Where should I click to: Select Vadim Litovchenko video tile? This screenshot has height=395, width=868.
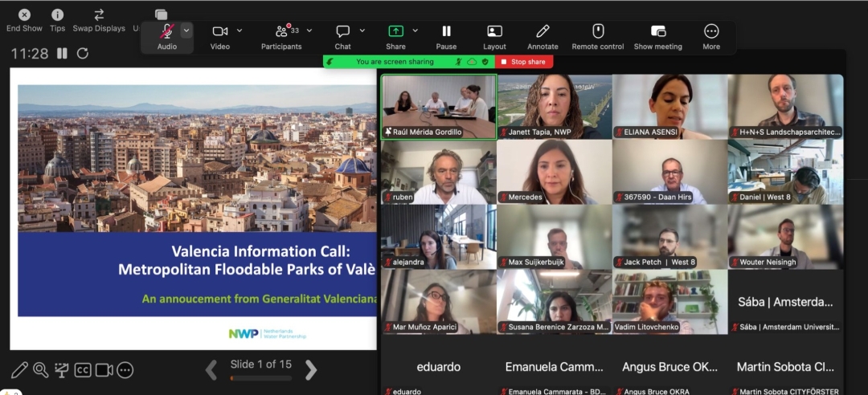tap(669, 302)
